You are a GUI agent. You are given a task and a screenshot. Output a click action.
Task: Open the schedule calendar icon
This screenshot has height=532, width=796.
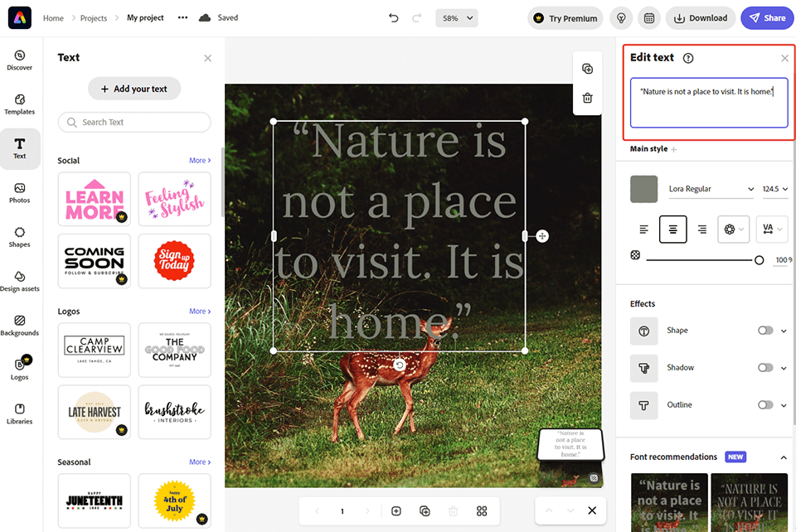point(648,18)
